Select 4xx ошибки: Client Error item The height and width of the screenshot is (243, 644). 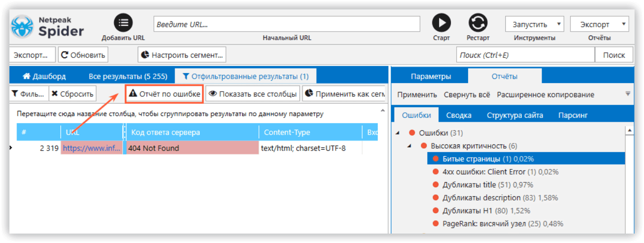click(501, 172)
